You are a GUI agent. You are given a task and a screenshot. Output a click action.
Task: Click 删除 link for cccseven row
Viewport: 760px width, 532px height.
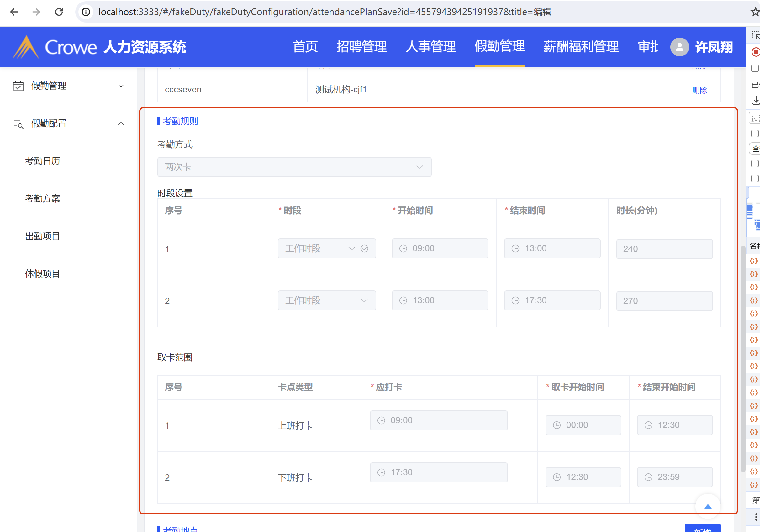click(x=699, y=90)
